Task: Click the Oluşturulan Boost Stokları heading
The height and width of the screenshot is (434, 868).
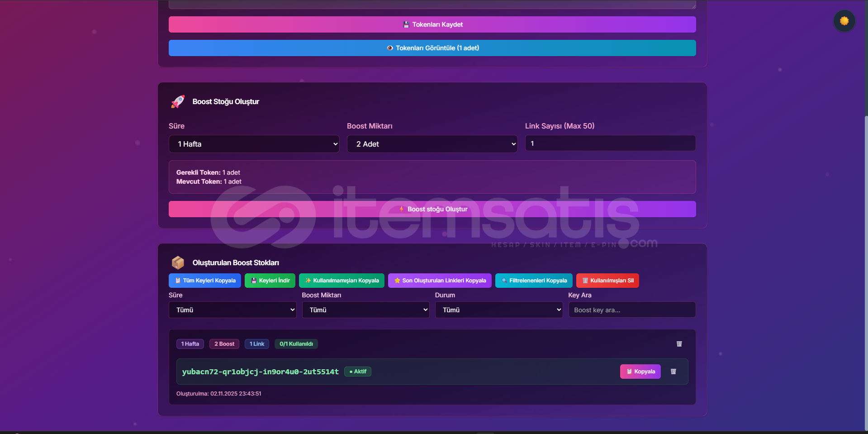Action: point(236,263)
